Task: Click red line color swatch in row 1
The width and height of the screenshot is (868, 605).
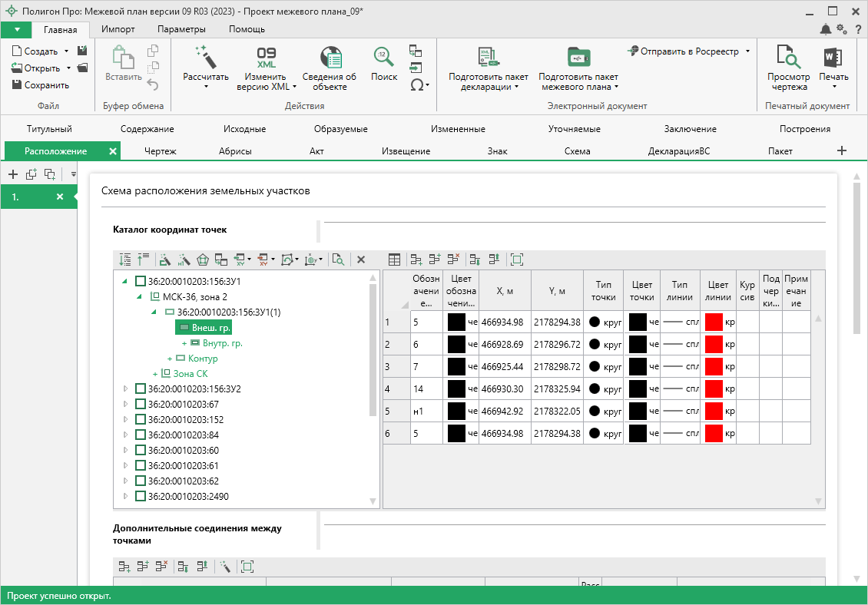Action: 714,322
